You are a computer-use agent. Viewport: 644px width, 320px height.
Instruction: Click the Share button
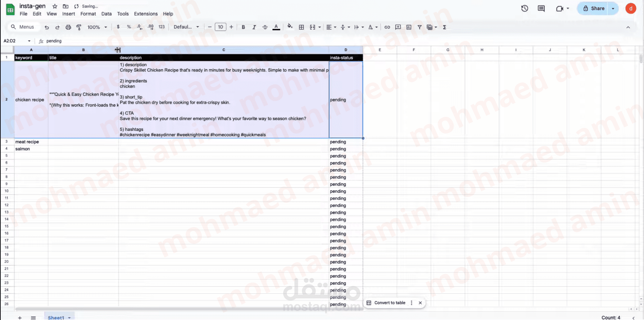(593, 8)
